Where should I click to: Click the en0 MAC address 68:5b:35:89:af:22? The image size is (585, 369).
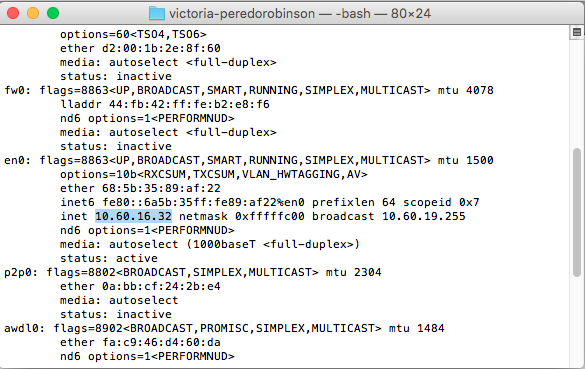click(x=161, y=188)
